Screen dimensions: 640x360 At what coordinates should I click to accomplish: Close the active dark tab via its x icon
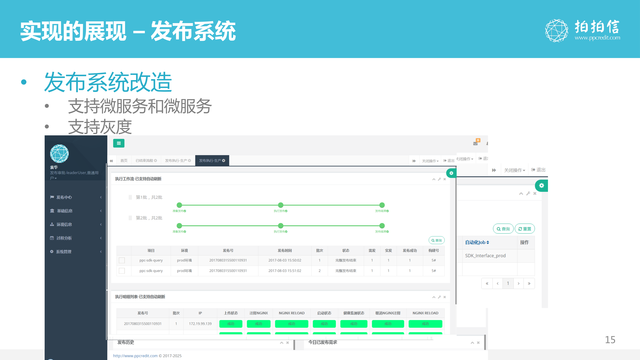click(x=224, y=160)
